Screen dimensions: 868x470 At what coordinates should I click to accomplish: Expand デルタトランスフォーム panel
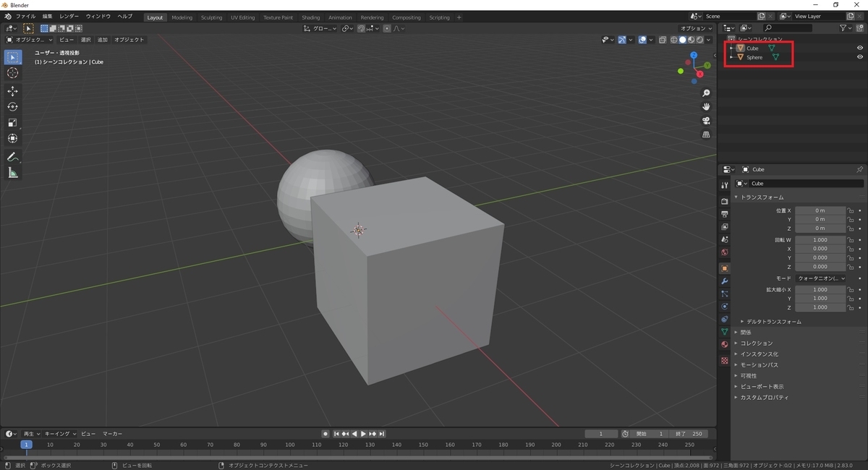click(x=773, y=321)
